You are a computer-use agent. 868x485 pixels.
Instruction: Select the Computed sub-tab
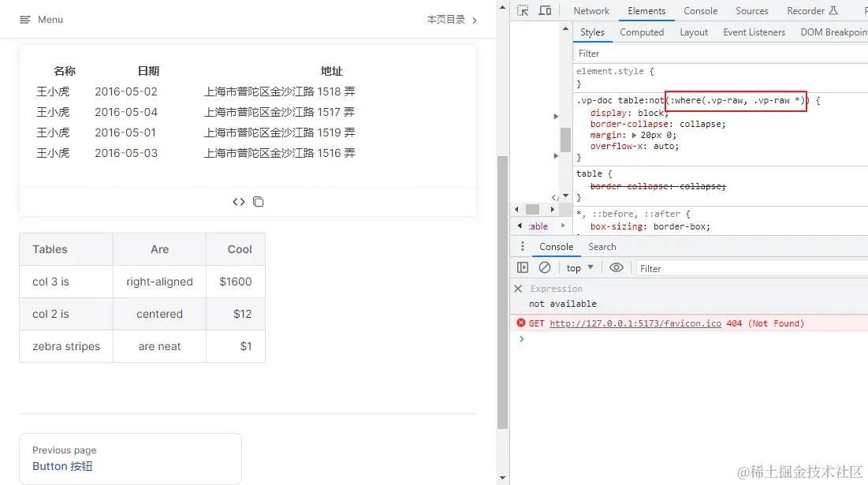click(x=642, y=32)
